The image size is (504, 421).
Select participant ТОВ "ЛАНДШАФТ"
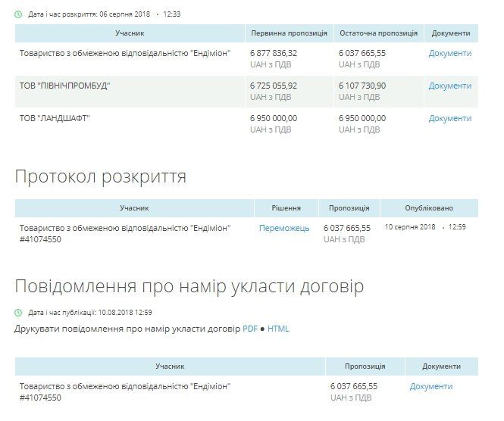55,118
